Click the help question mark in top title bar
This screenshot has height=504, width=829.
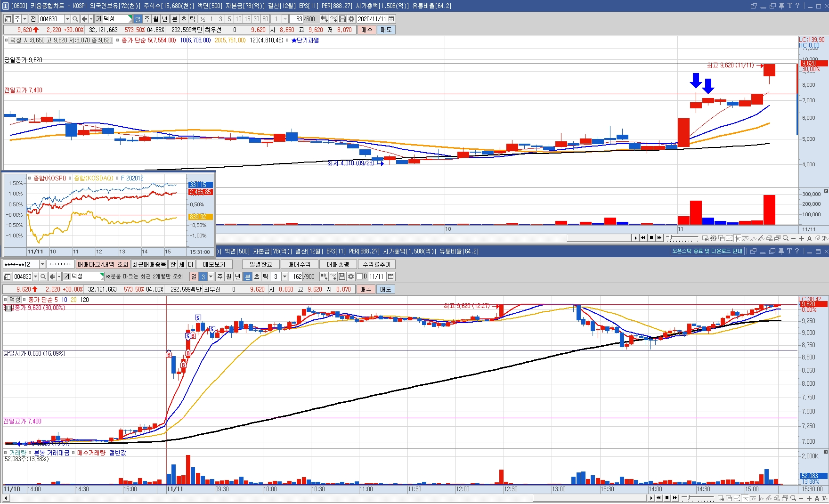pos(797,6)
